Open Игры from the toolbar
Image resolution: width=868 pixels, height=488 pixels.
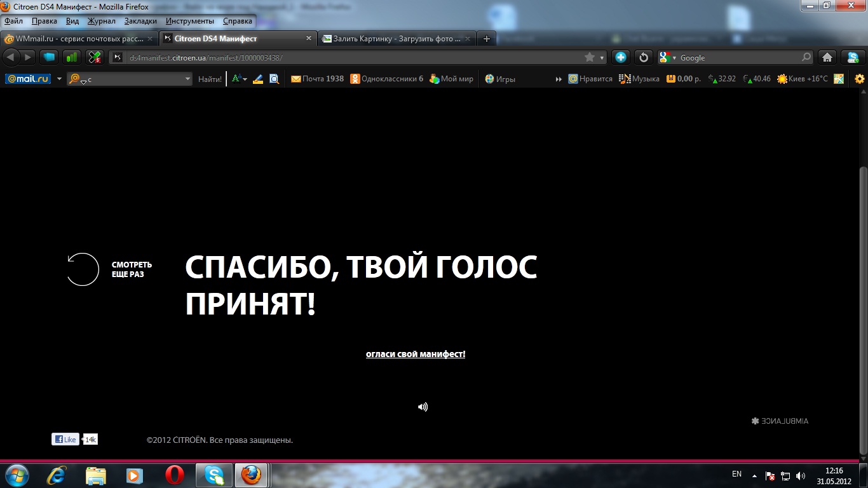pyautogui.click(x=500, y=79)
